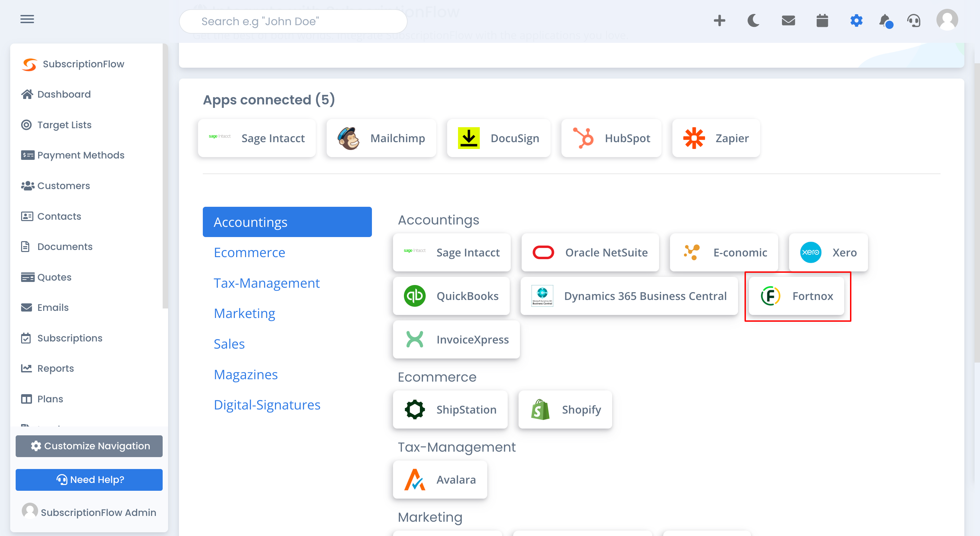Open the Shopify integration
This screenshot has width=980, height=536.
pos(565,409)
